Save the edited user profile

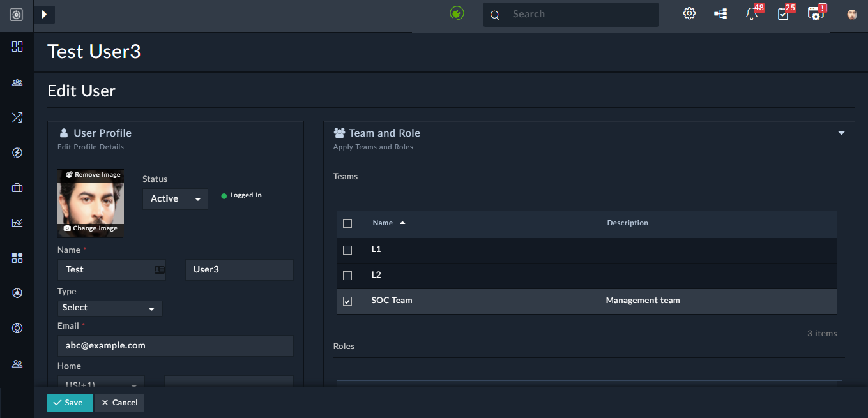click(x=70, y=403)
